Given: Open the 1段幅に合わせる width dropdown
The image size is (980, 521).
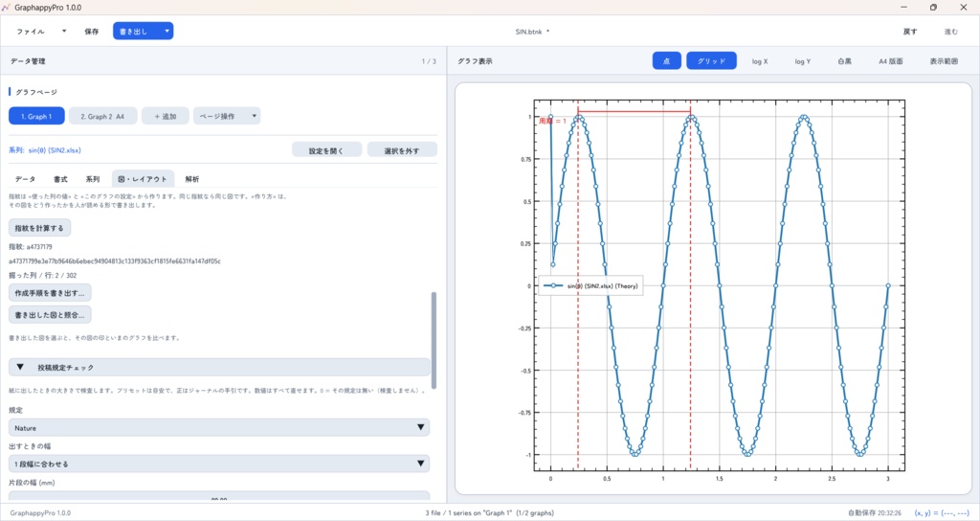Looking at the screenshot, I should (219, 464).
